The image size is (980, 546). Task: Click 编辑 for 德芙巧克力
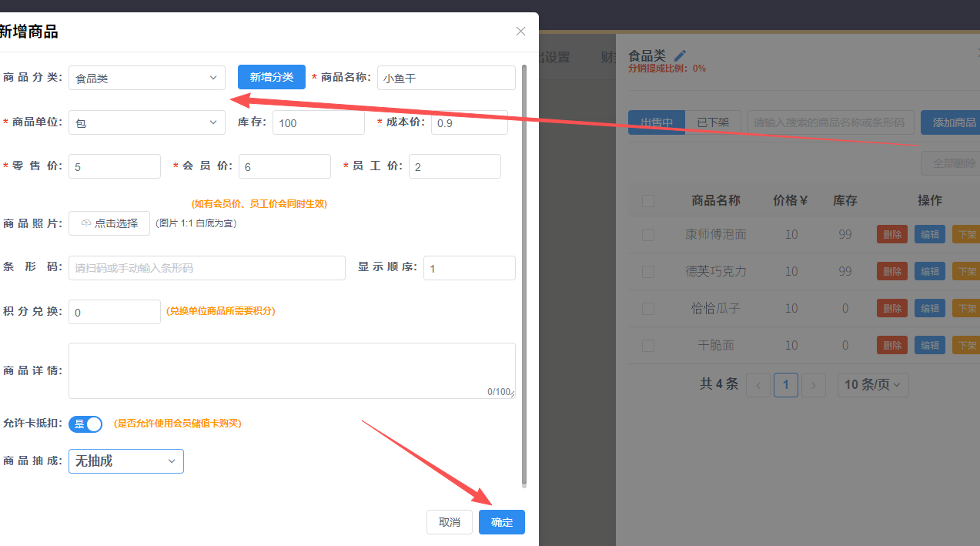pyautogui.click(x=929, y=271)
